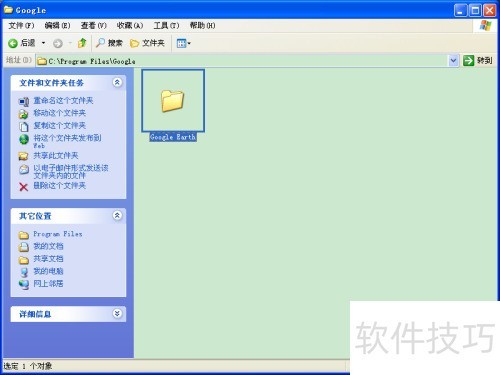Minimize the Google window

460,10
